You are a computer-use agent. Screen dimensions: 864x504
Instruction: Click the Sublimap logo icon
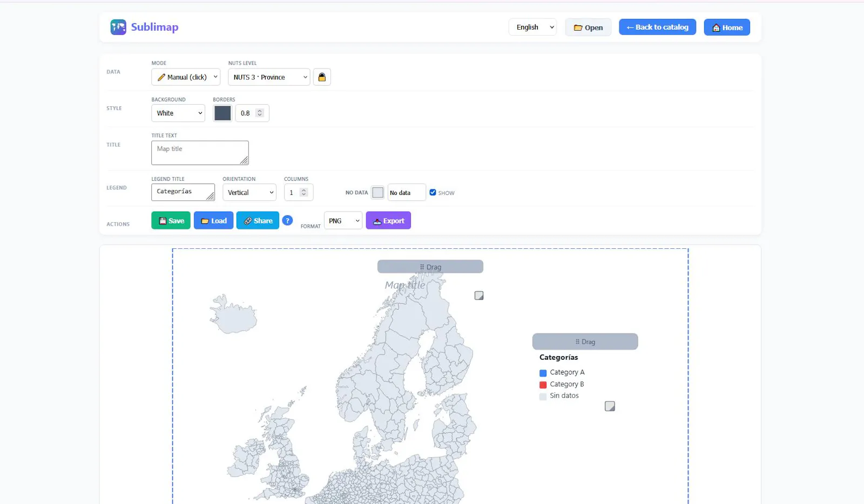pyautogui.click(x=118, y=27)
